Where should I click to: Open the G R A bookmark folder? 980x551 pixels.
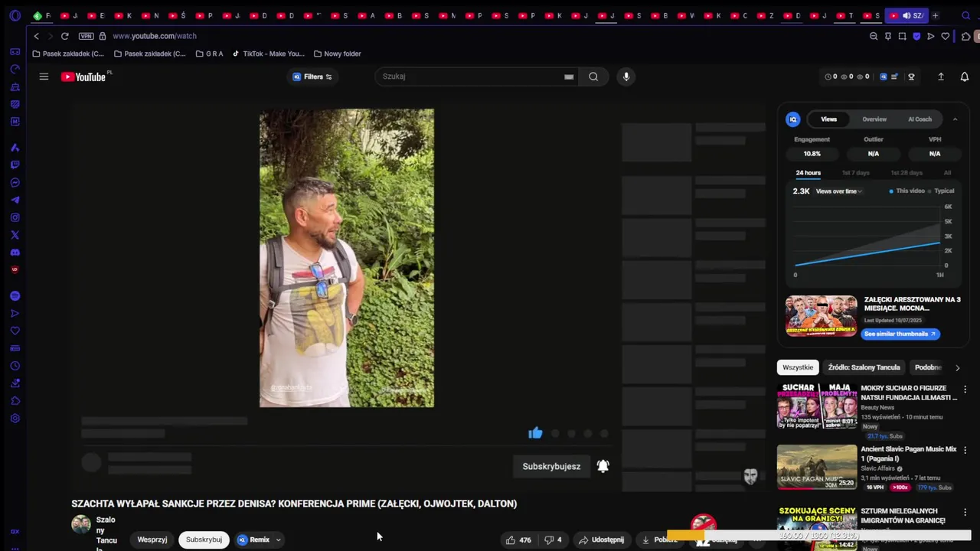(209, 54)
